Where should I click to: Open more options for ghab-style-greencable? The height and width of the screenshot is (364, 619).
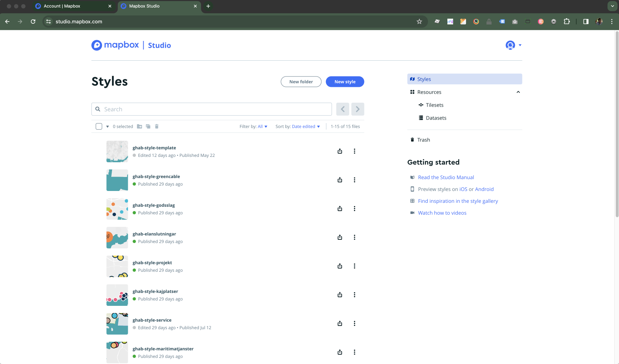click(x=354, y=180)
